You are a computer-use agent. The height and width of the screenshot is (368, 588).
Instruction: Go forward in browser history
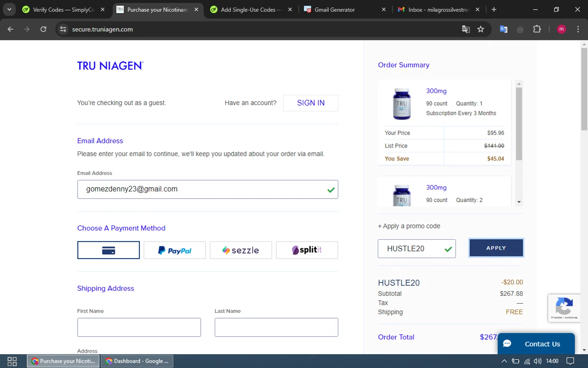[27, 29]
